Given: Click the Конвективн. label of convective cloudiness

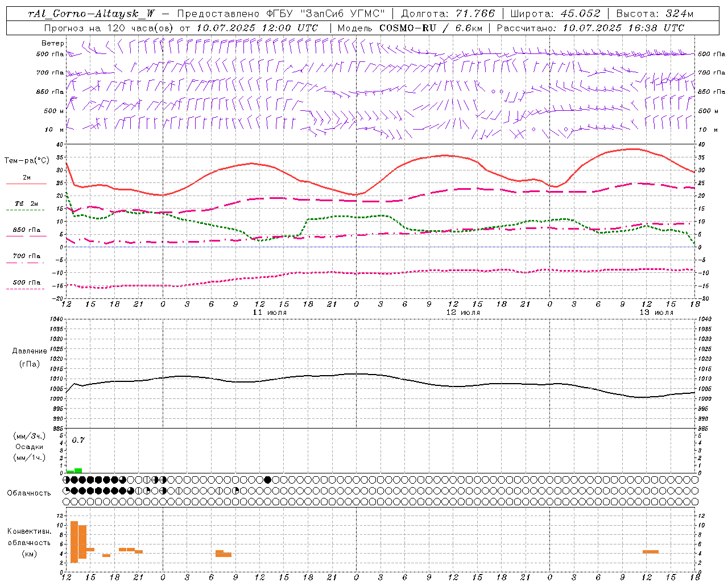Looking at the screenshot, I should (x=30, y=531).
